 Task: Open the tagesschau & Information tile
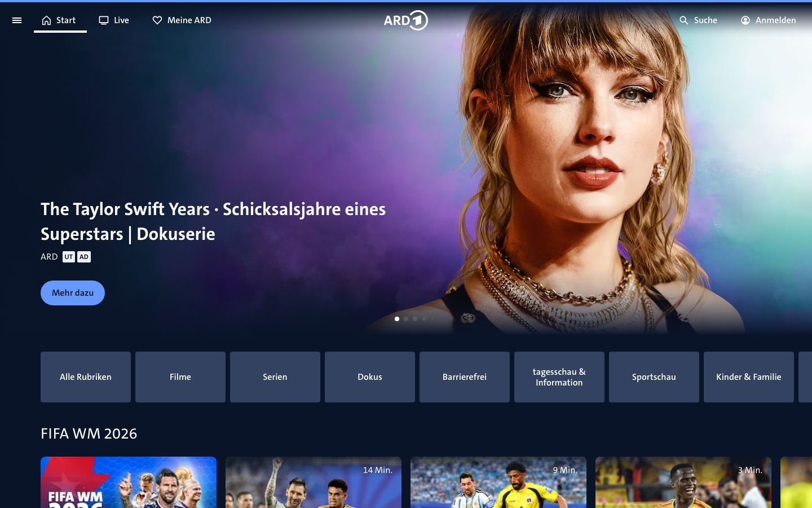559,377
